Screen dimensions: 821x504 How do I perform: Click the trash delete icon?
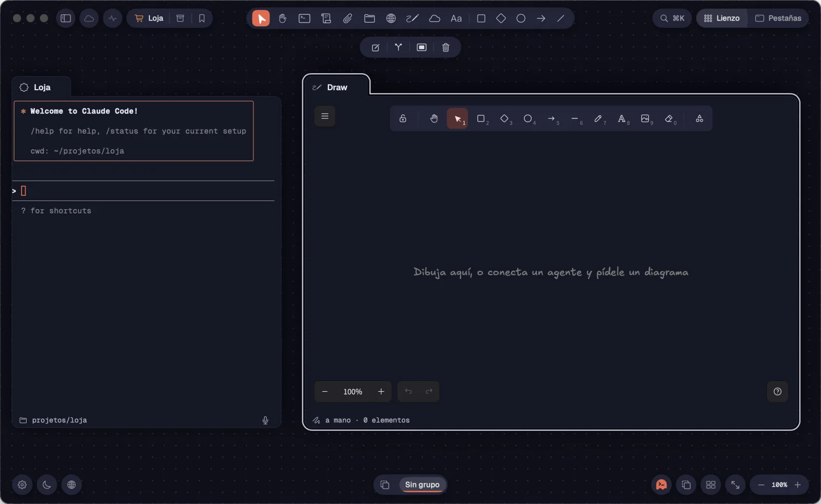click(x=445, y=48)
